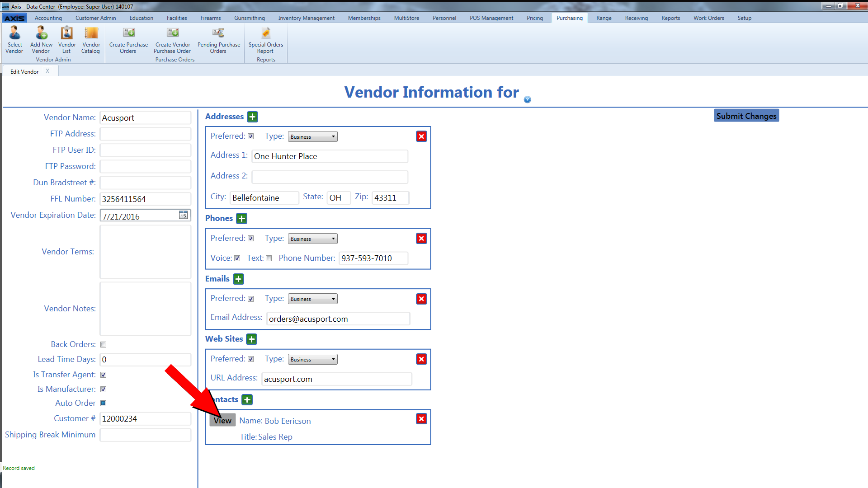Click the URL Address field
868x488 pixels.
click(x=337, y=379)
